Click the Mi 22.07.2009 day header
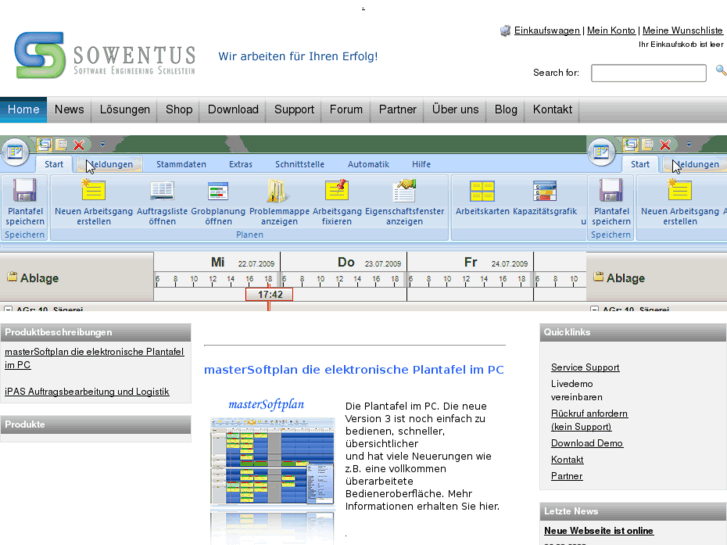The image size is (727, 545). point(217,262)
